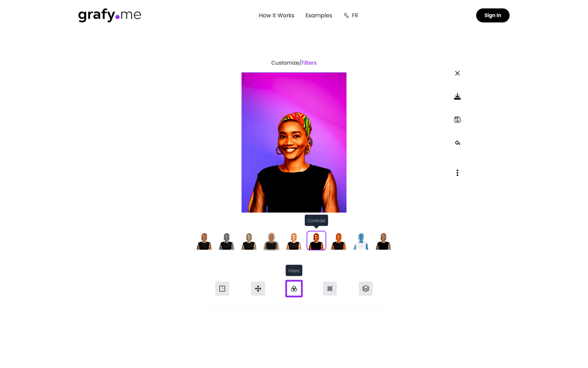Select the move arrows tool icon

coord(258,289)
